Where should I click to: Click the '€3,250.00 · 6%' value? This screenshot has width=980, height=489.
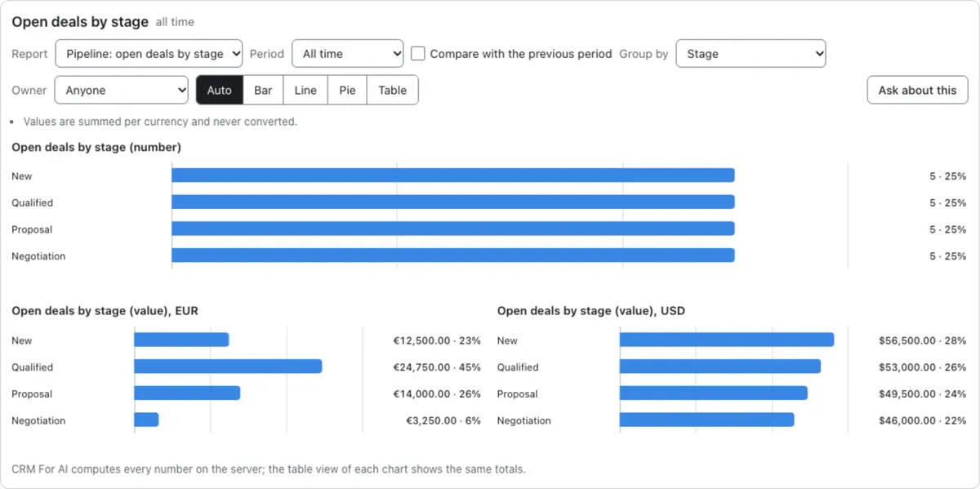[x=443, y=420]
